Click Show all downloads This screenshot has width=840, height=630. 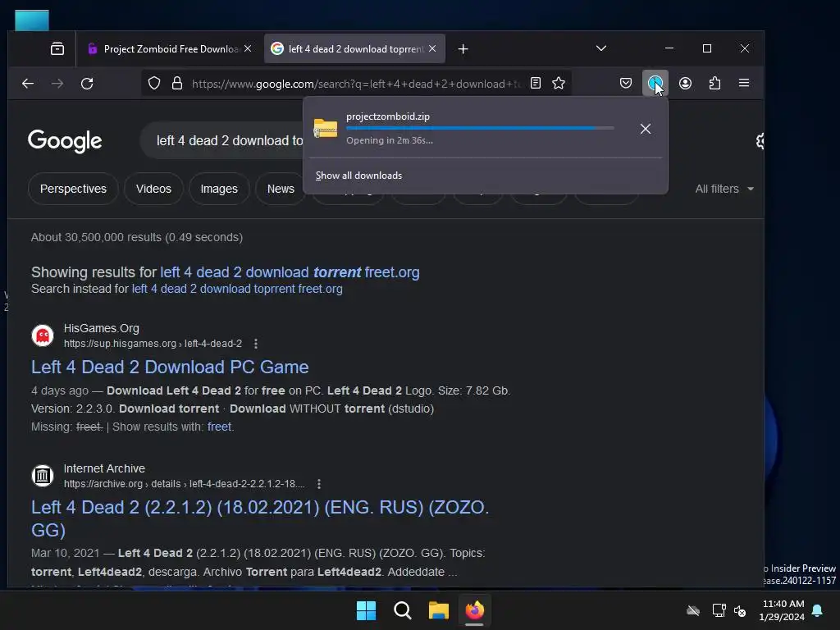[359, 176]
